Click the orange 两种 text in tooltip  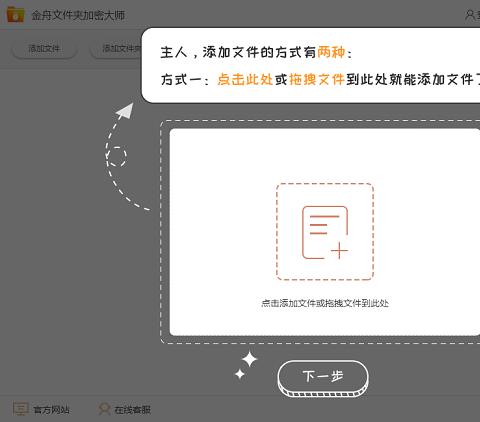point(331,52)
